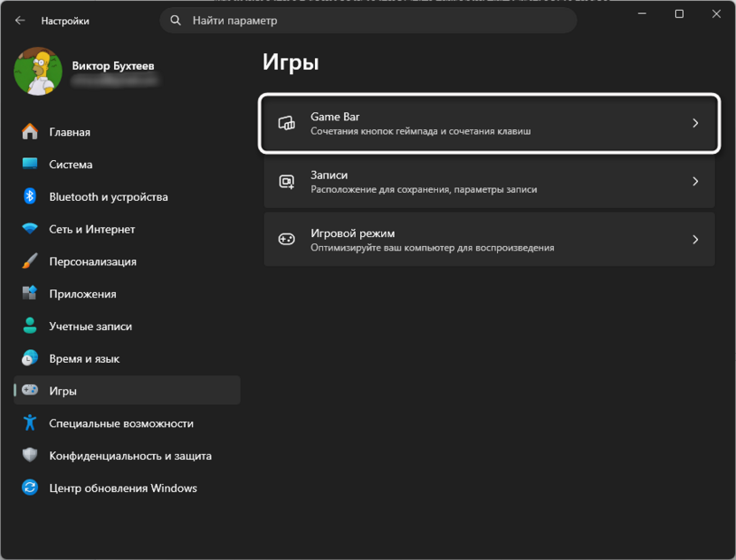
Task: Click the shield icon for Конфиденциальность
Action: coord(29,455)
